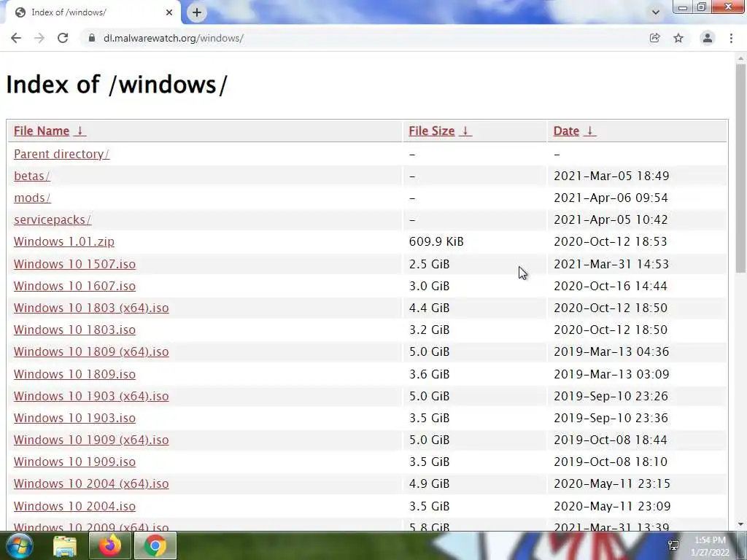
Task: Download Windows 10 1803 (x64).iso
Action: [91, 308]
